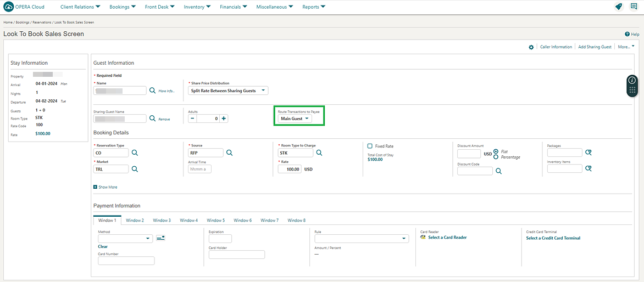Switch to Window 7 payment tab
This screenshot has height=282, width=644.
click(269, 220)
